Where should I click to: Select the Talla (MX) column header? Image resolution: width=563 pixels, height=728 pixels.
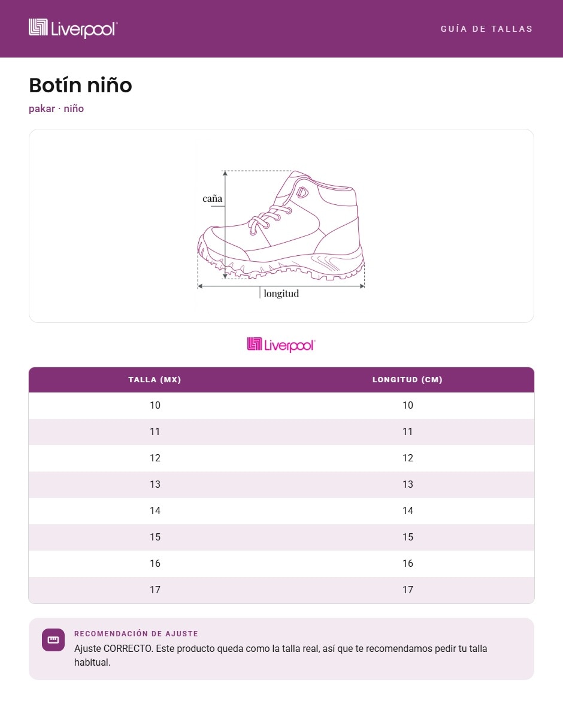coord(155,380)
